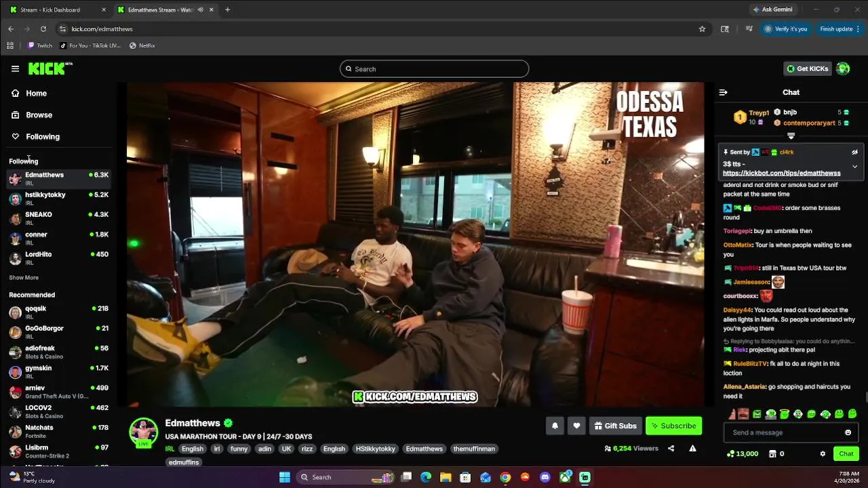Open Discord from the taskbar
Viewport: 868px width, 488px height.
click(545, 477)
